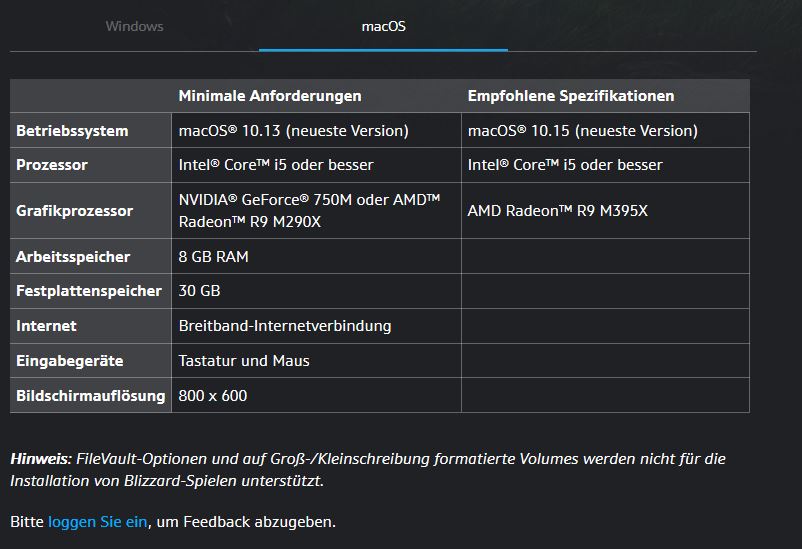The image size is (802, 549).
Task: Click the '8 GB RAM' cell
Action: 316,256
